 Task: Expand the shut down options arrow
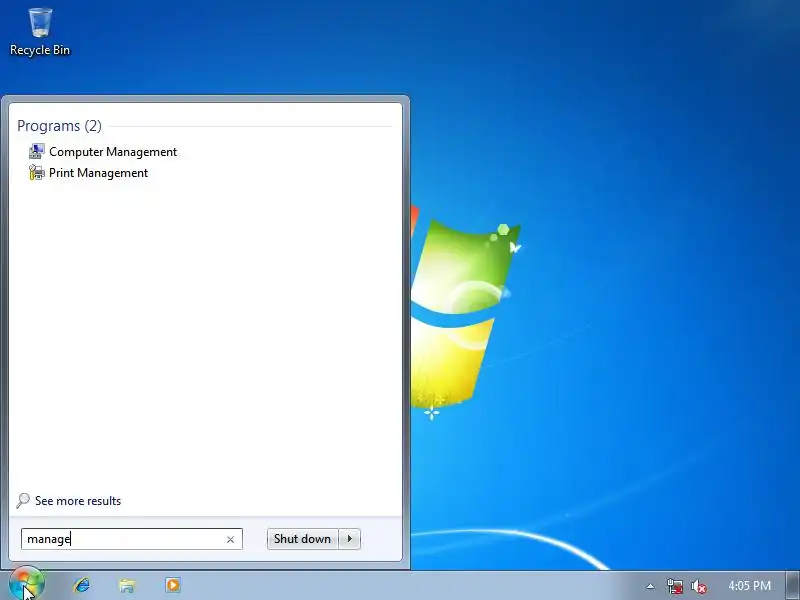click(349, 539)
